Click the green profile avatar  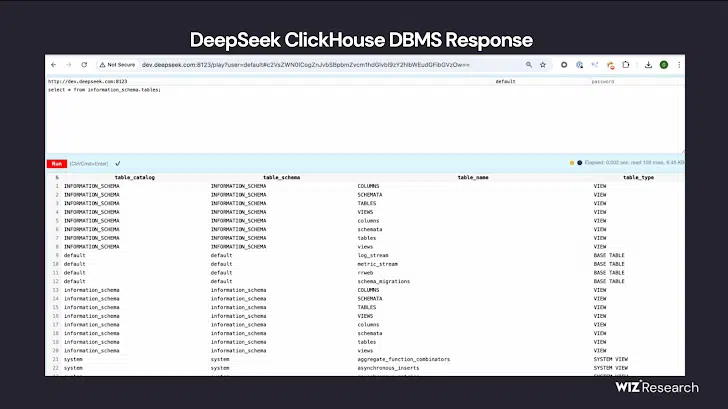(664, 65)
